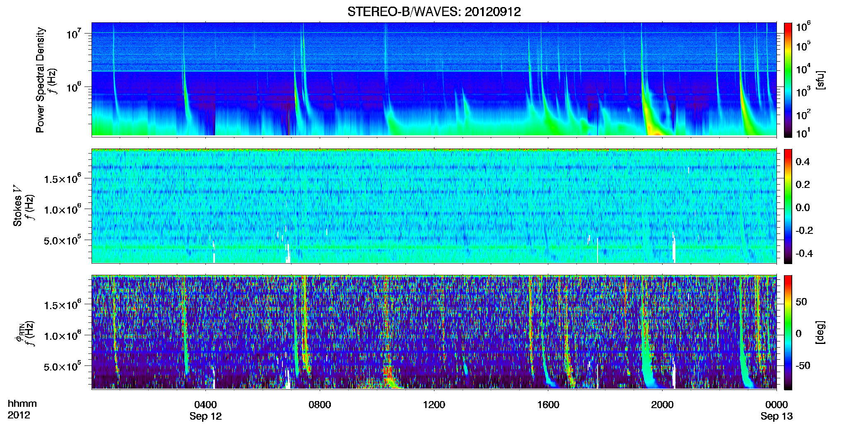Click the 10^7 tick label on top panel
Image resolution: width=868 pixels, height=447 pixels.
click(75, 34)
